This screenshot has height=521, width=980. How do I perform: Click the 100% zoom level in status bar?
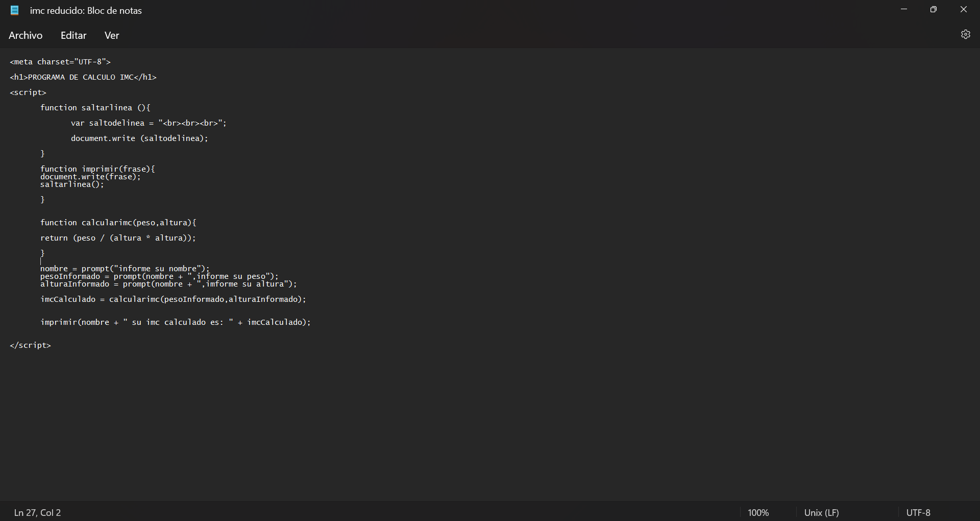[758, 512]
